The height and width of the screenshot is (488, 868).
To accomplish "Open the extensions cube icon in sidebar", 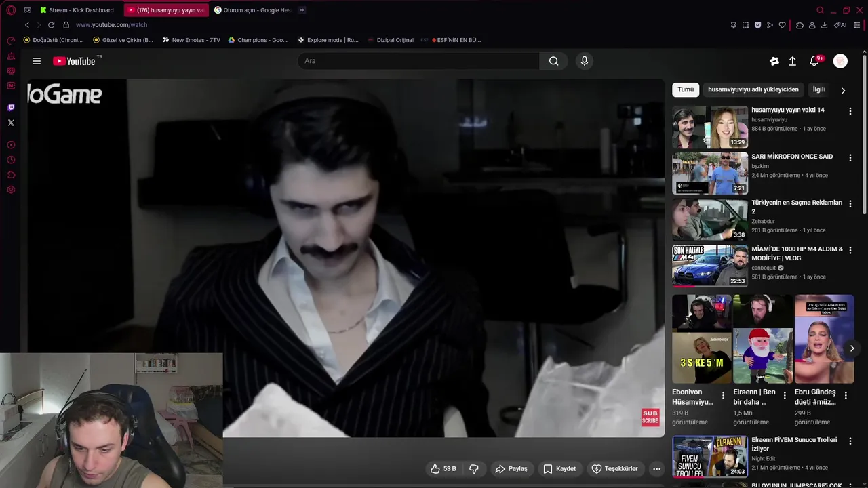I will 11,175.
